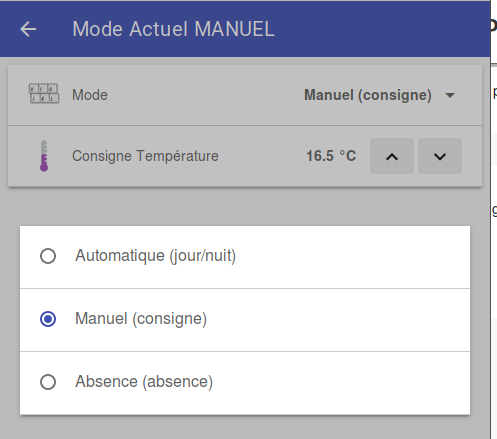Decrease temperature with down chevron
The width and height of the screenshot is (497, 439).
pos(440,156)
